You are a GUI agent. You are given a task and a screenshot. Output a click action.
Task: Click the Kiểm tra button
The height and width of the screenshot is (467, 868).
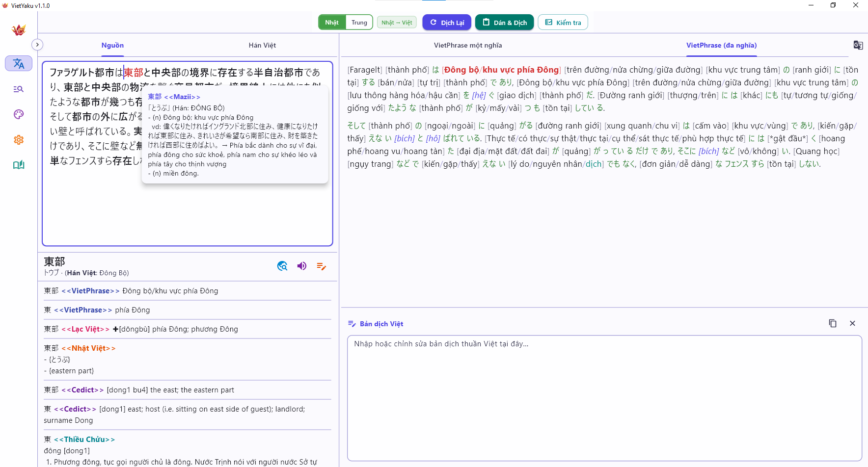(x=563, y=23)
